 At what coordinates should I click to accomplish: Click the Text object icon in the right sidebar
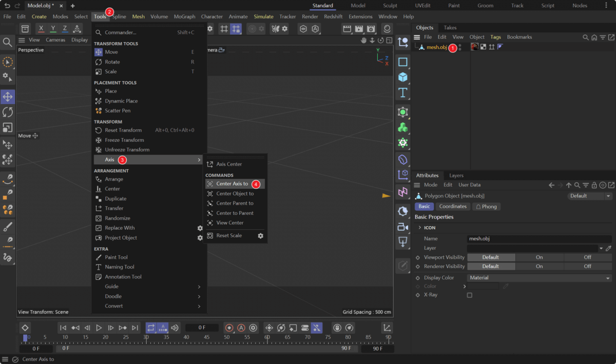[x=403, y=93]
